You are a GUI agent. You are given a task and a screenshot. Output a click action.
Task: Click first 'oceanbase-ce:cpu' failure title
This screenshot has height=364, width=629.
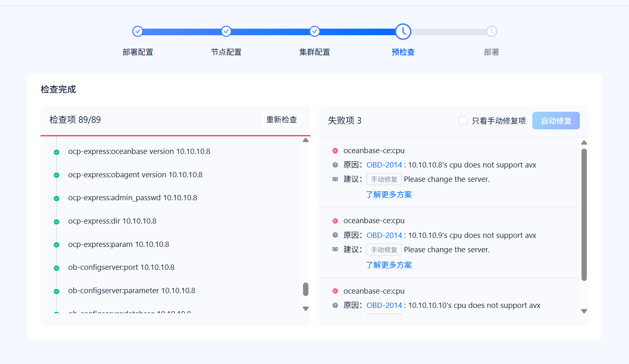point(374,151)
